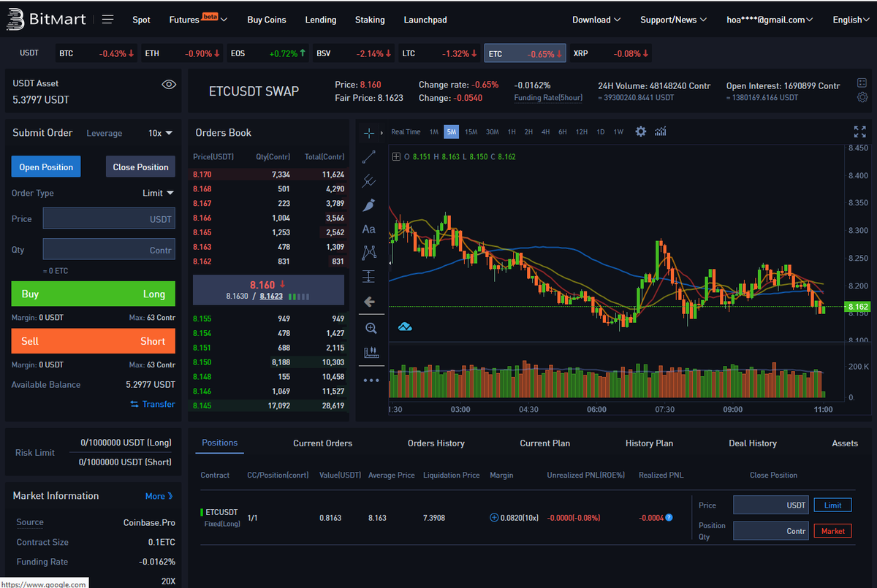Go to the Lending page

point(321,20)
